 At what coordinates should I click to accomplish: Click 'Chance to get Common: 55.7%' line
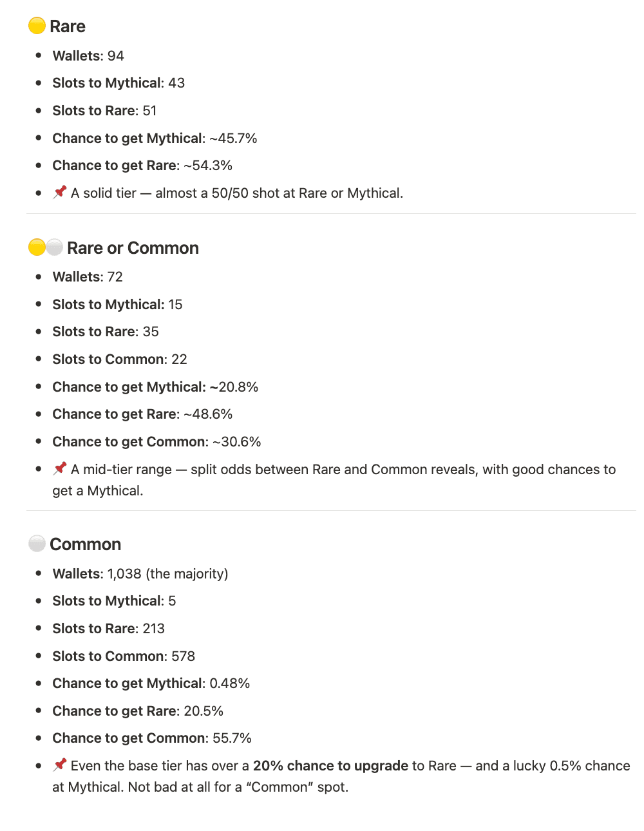click(x=152, y=738)
